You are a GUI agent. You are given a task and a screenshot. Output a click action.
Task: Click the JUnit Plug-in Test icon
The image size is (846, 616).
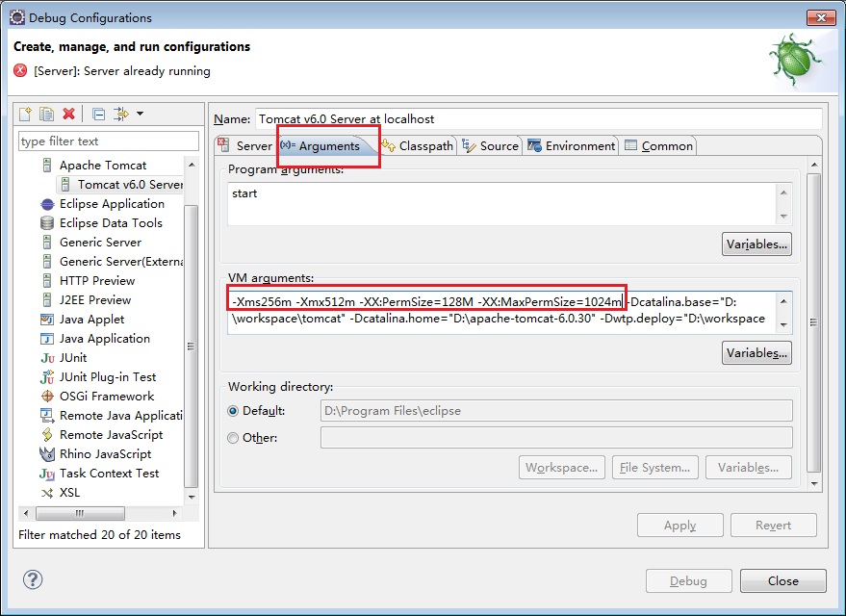pyautogui.click(x=47, y=377)
